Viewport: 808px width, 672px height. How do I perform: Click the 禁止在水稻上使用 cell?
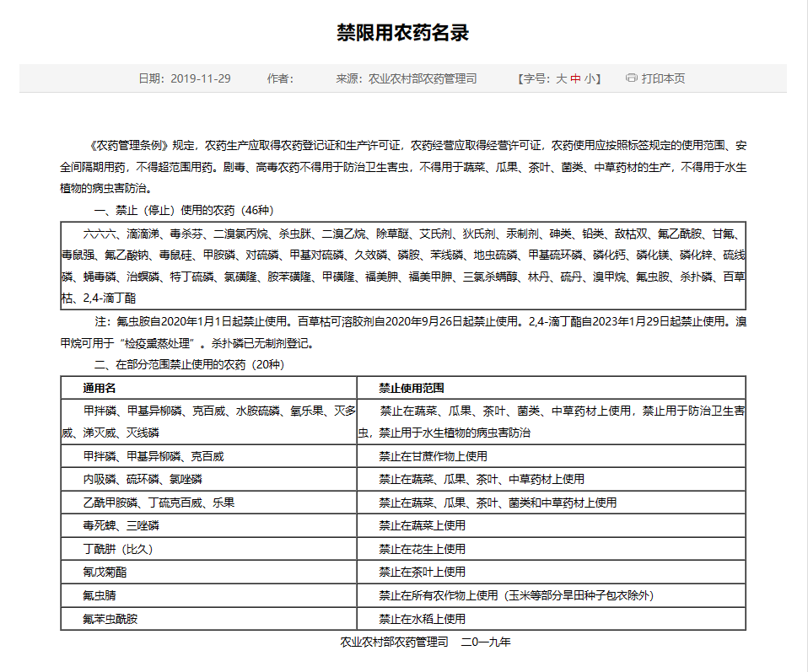point(422,619)
